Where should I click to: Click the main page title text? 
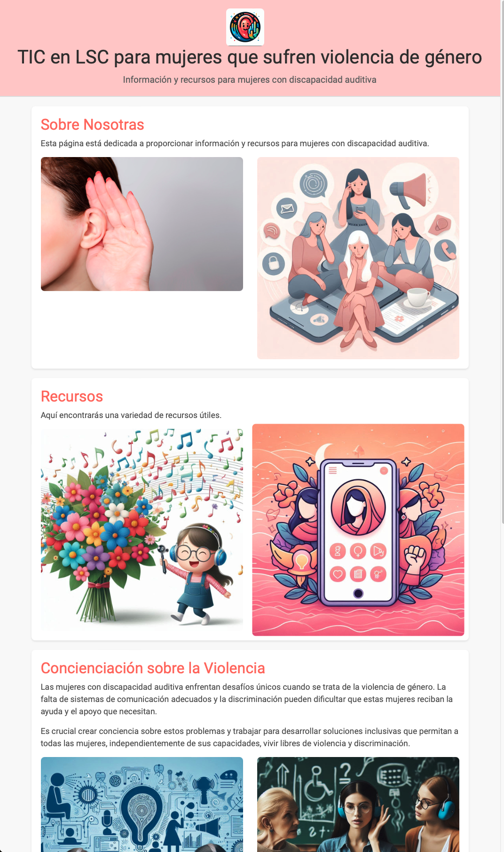pos(250,57)
